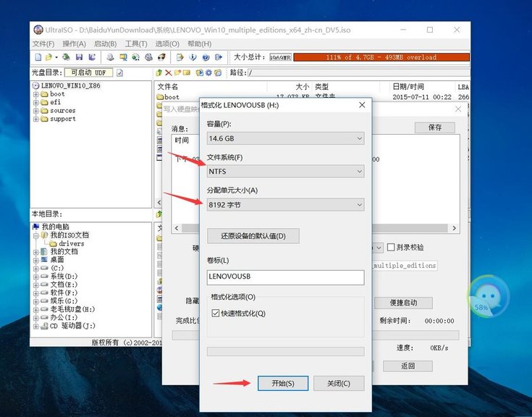Open the 分配单元大小 8192 字节 dropdown
Image resolution: width=532 pixels, height=417 pixels.
coord(285,205)
